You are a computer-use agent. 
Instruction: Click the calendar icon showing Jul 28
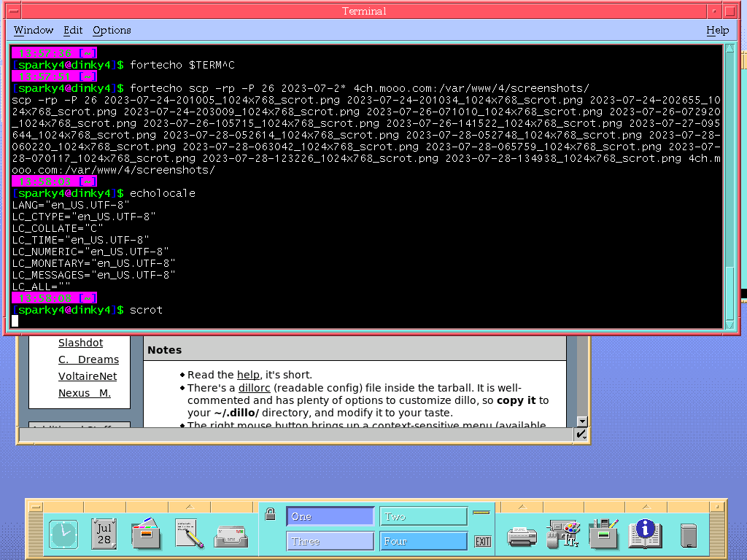pos(104,534)
